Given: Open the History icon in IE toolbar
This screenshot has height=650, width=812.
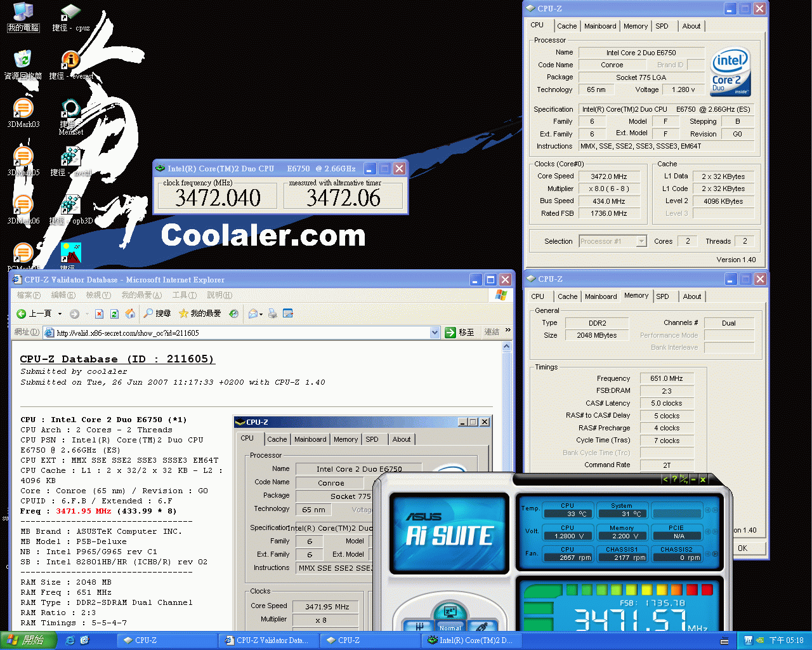Looking at the screenshot, I should tap(233, 314).
